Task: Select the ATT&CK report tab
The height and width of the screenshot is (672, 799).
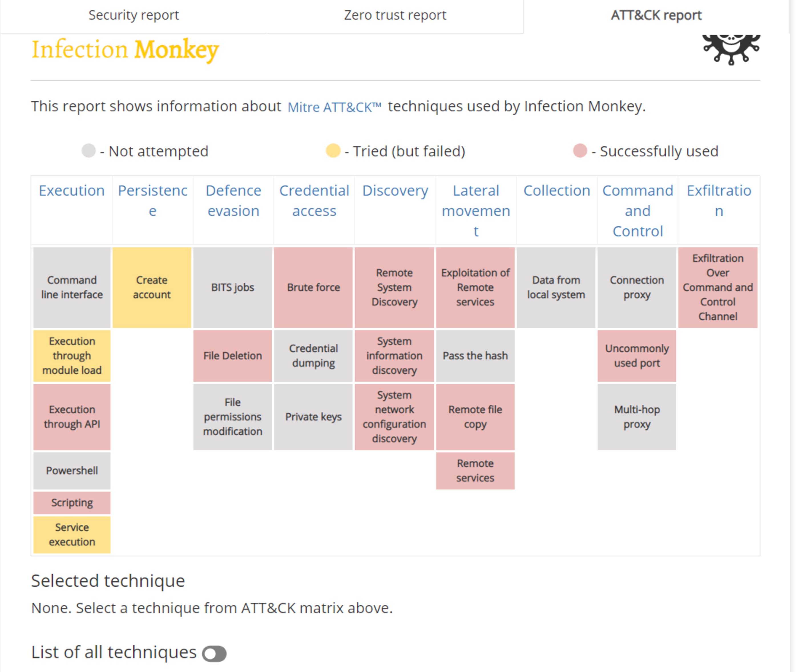Action: tap(656, 15)
